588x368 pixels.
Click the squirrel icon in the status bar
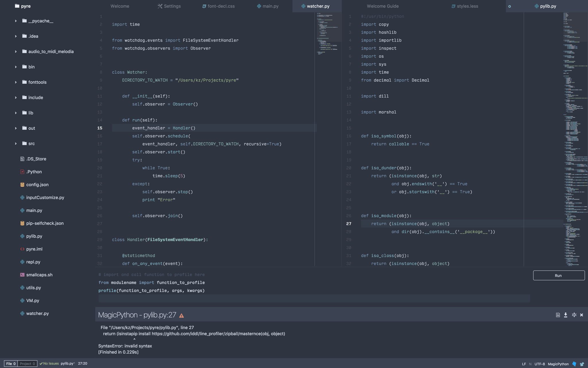tap(581, 363)
